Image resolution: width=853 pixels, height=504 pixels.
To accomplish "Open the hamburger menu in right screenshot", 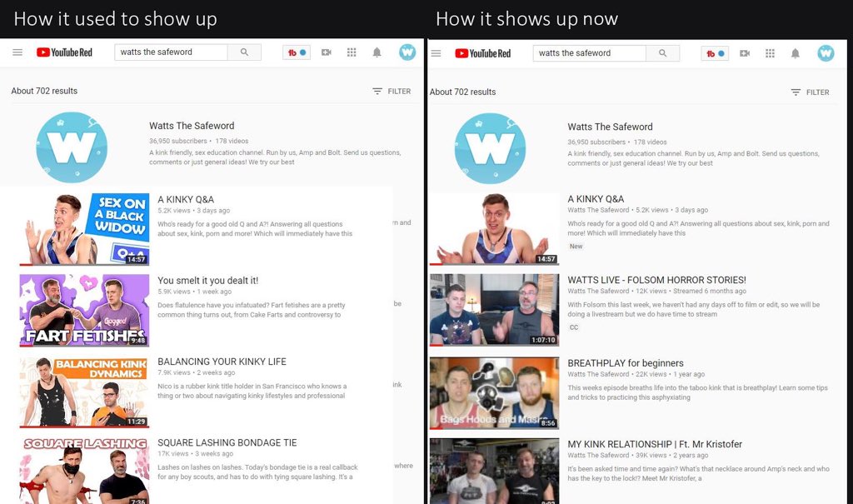I will (x=436, y=53).
